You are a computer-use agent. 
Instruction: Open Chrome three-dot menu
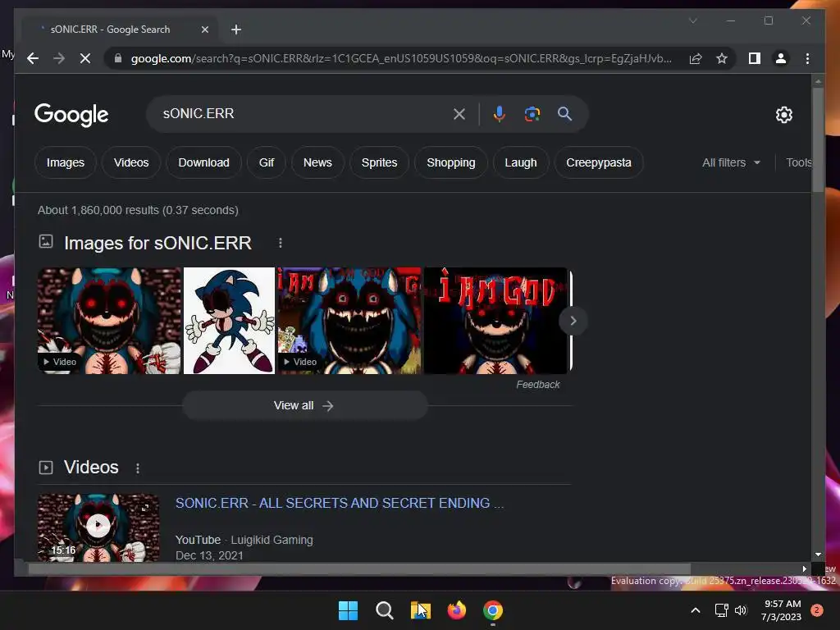(x=807, y=58)
